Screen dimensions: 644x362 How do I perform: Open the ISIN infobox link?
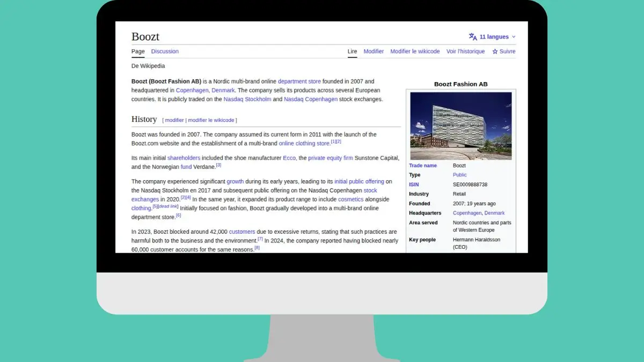pyautogui.click(x=414, y=184)
